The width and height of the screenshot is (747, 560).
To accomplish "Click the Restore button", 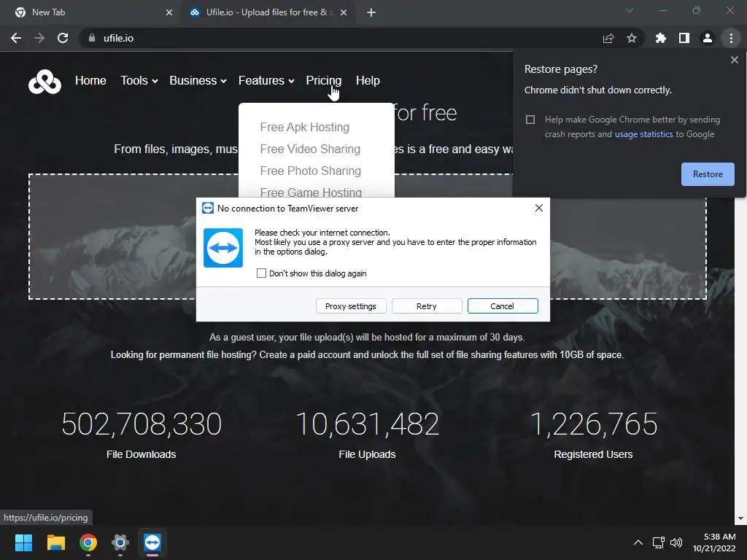I will click(x=708, y=174).
